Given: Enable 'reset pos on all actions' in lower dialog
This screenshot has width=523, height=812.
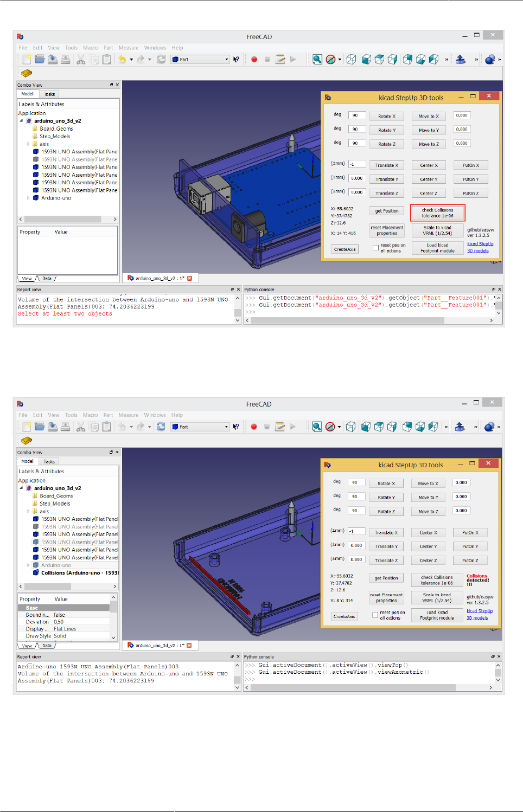Looking at the screenshot, I should point(375,615).
